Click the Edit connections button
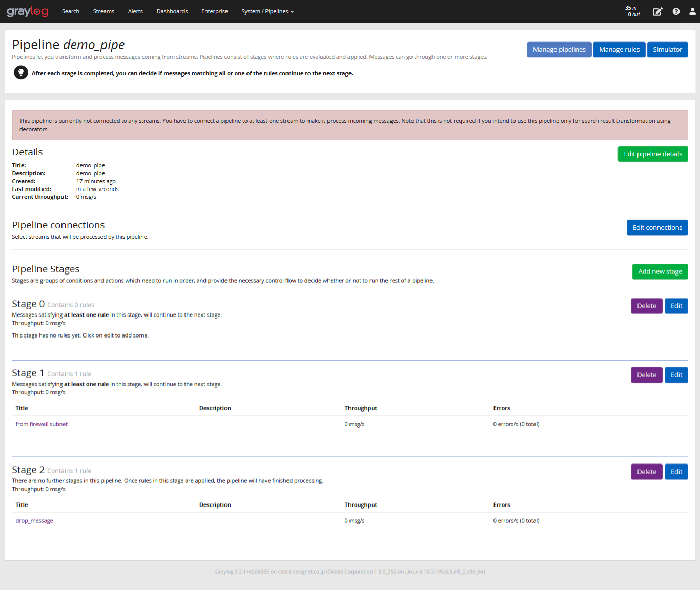This screenshot has width=700, height=590. tap(657, 227)
